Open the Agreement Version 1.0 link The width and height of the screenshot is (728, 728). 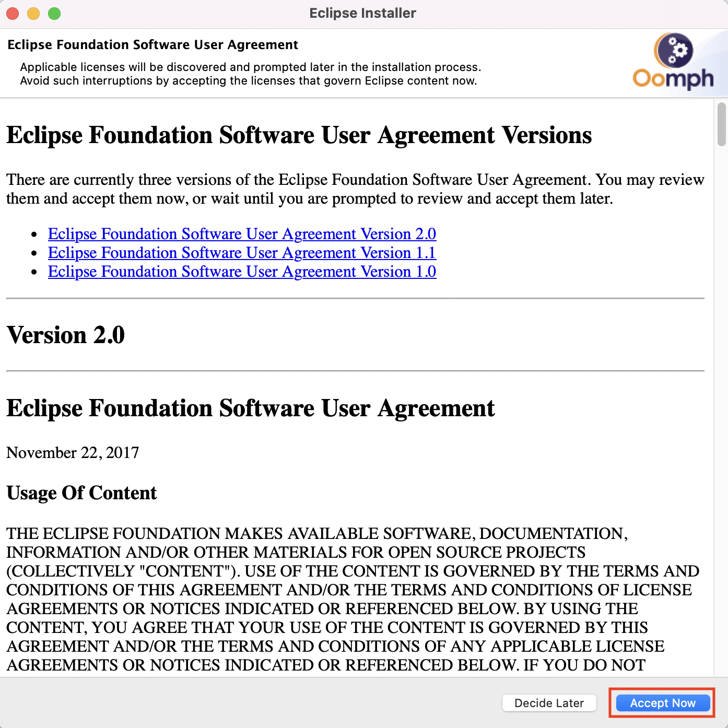tap(242, 272)
